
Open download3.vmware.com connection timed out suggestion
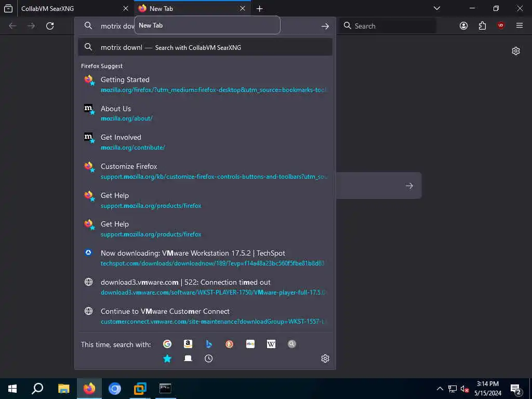pyautogui.click(x=205, y=287)
